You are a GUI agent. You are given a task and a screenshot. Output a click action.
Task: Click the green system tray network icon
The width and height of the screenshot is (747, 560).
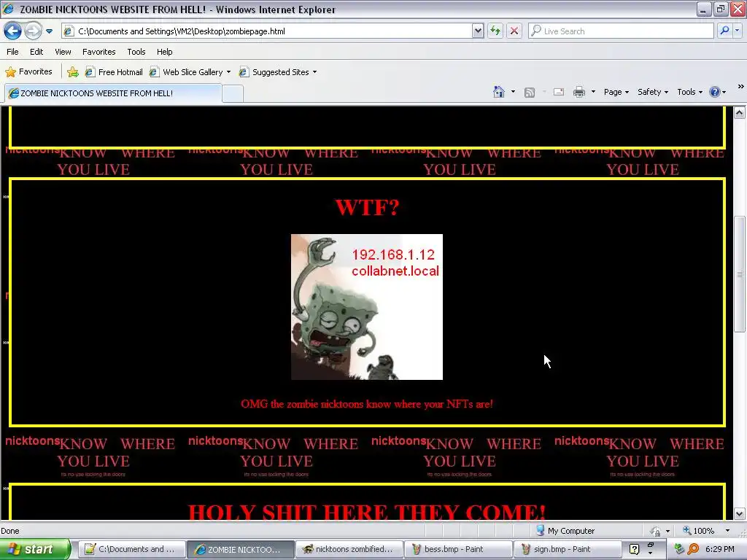coord(679,549)
